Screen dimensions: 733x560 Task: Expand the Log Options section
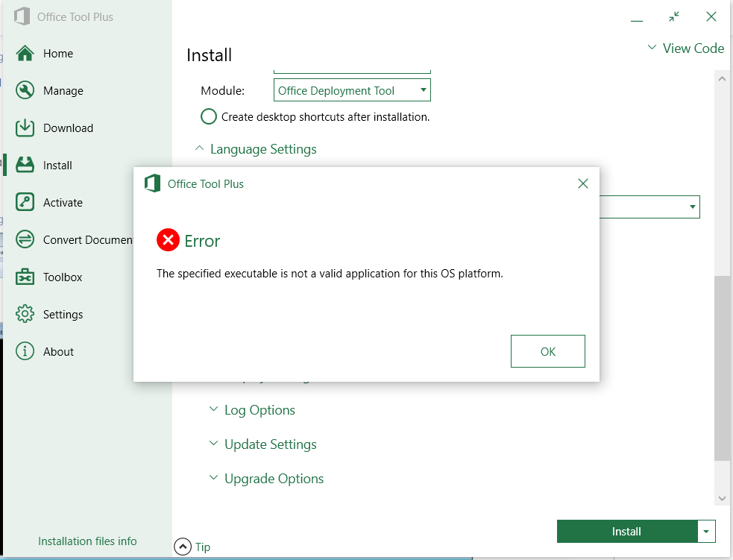pos(253,410)
